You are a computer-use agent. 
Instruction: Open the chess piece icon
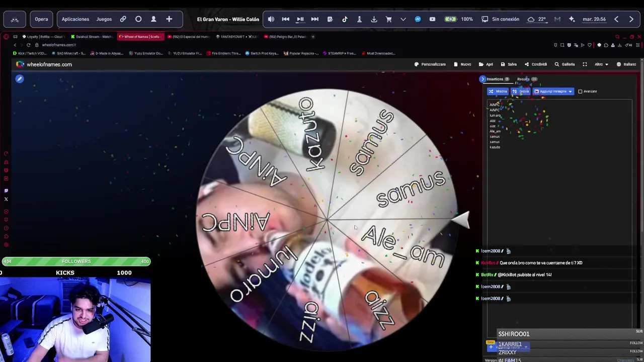tap(359, 19)
